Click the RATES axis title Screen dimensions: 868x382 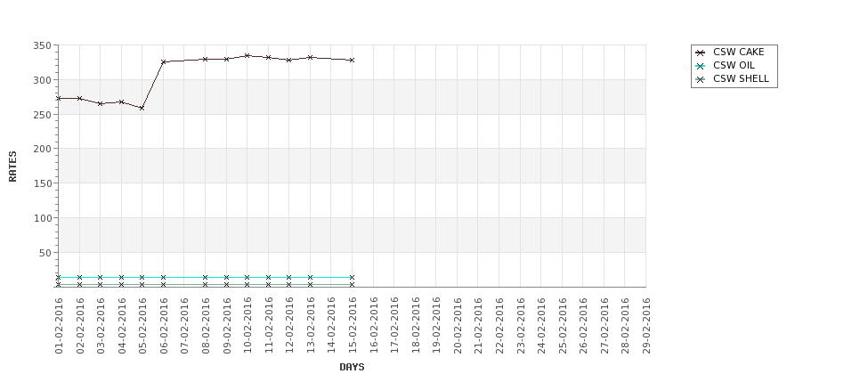[x=12, y=167]
